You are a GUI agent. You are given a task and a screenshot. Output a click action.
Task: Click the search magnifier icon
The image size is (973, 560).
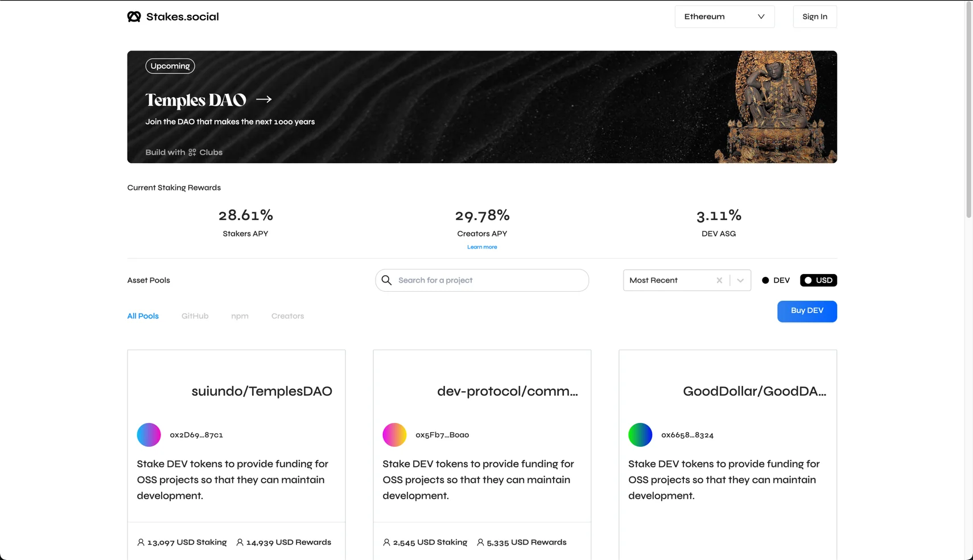tap(387, 280)
